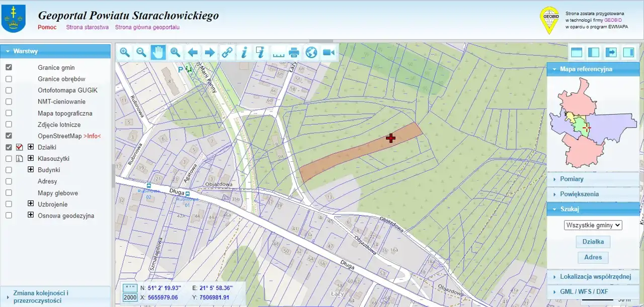Click the globe icon in map toolbar
The width and height of the screenshot is (644, 307).
pos(311,52)
